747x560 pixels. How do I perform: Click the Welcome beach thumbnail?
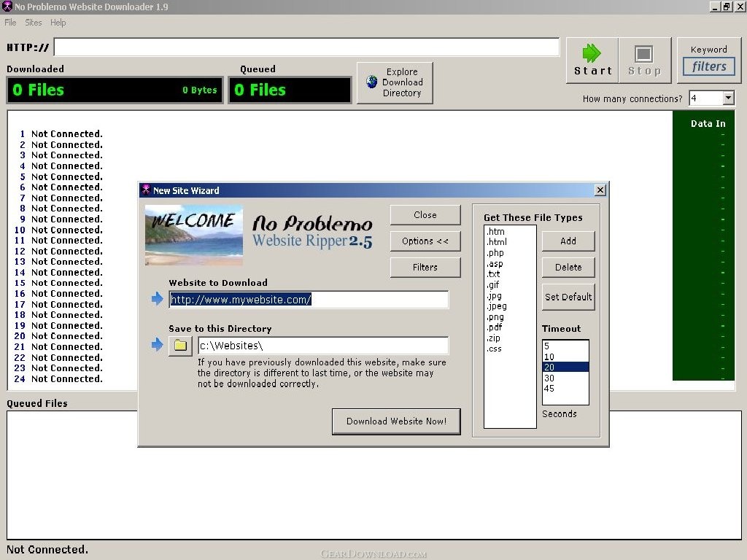tap(194, 235)
